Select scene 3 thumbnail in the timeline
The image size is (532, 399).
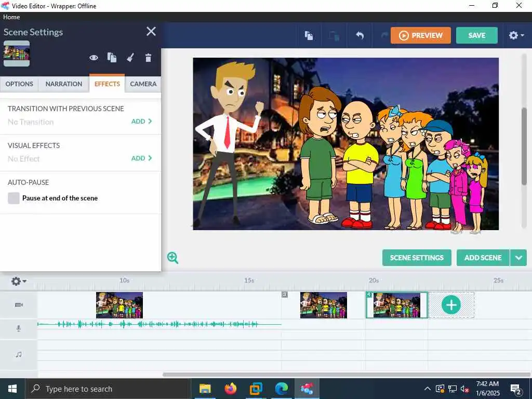[x=324, y=305]
